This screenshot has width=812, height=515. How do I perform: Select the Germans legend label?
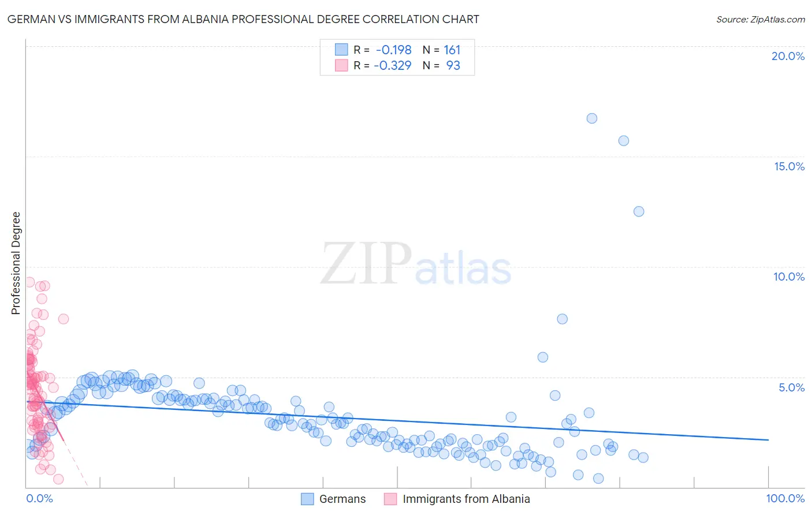click(x=342, y=499)
